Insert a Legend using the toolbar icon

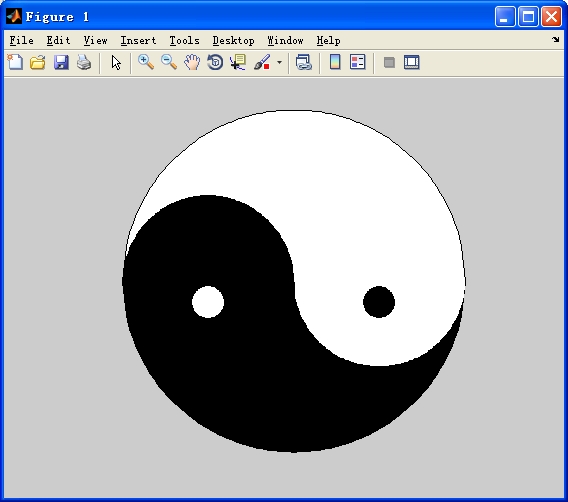point(358,62)
